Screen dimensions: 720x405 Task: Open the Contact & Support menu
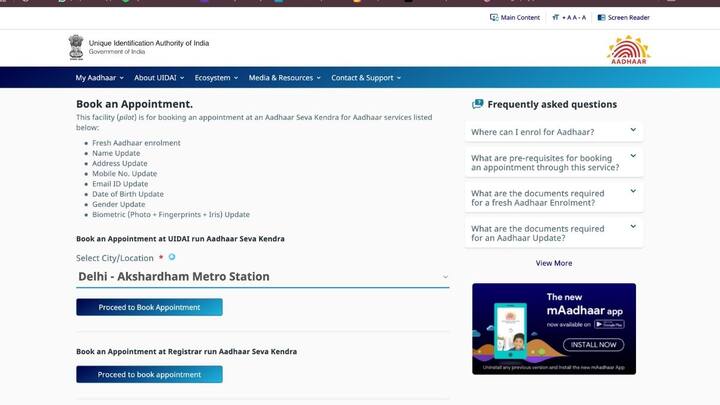(366, 77)
